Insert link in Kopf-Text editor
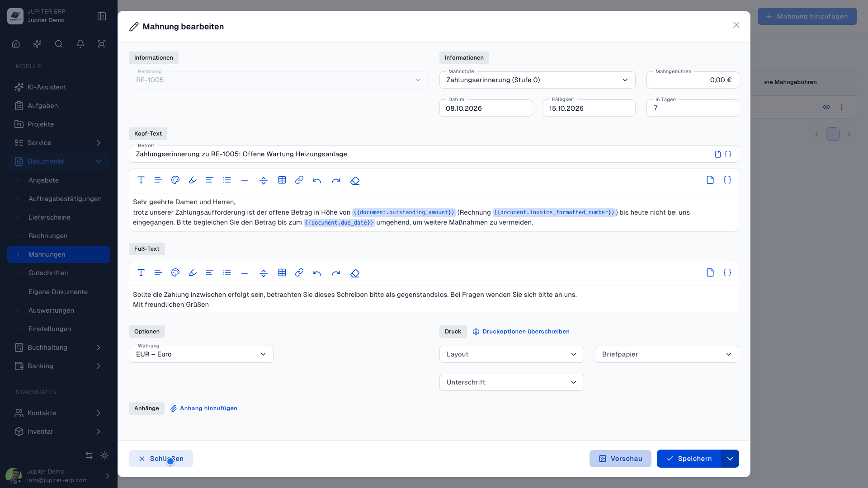The image size is (868, 488). click(299, 180)
